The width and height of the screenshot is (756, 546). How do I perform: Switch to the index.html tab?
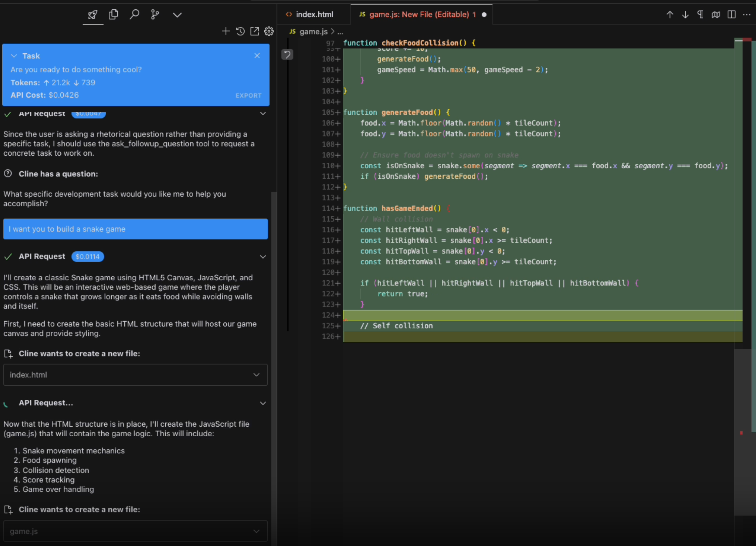coord(314,14)
